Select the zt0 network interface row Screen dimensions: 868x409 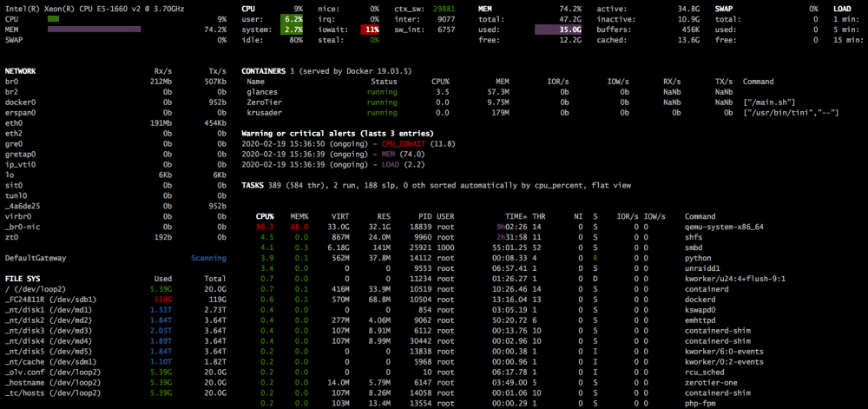(x=115, y=237)
